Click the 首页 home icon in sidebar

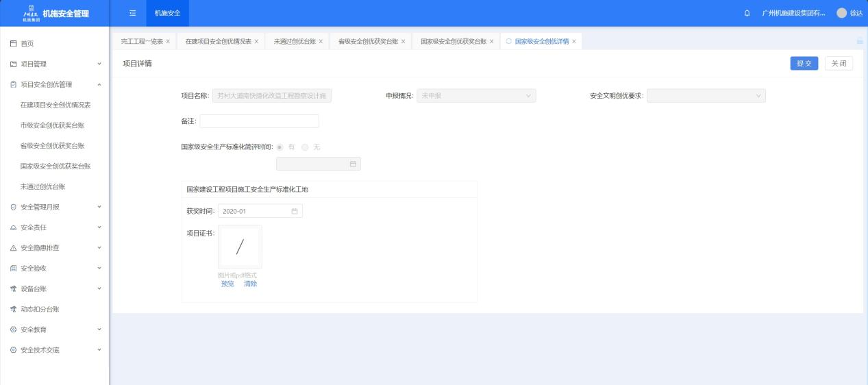pos(14,44)
